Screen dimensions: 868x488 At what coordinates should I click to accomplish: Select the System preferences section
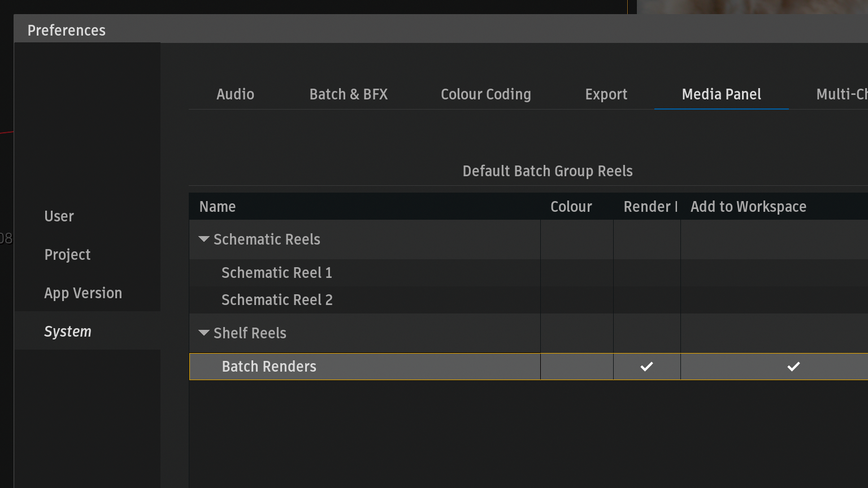(68, 332)
